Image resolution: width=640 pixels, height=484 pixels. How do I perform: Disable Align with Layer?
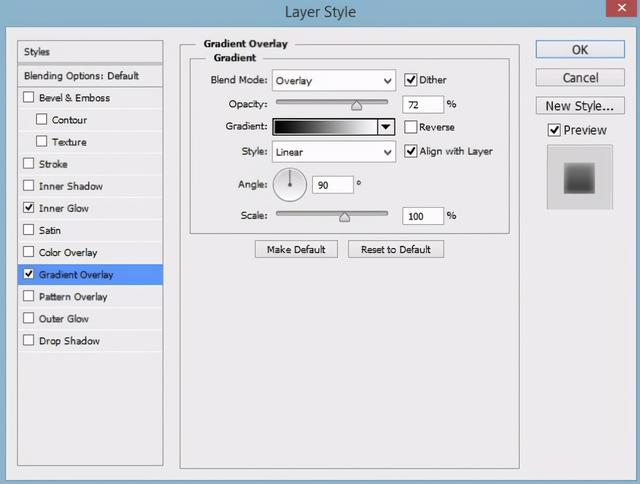(411, 151)
